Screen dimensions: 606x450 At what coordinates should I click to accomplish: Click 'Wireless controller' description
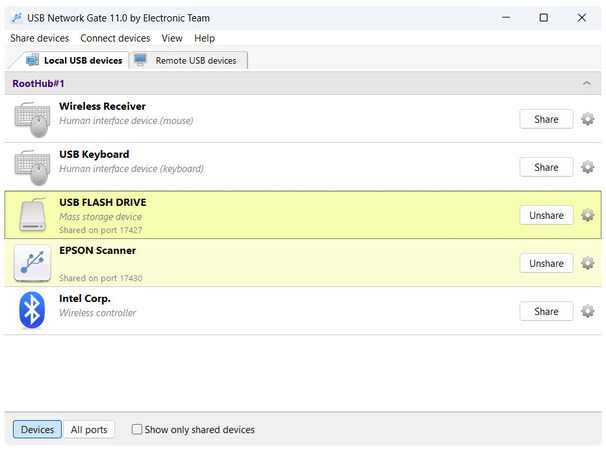(x=97, y=313)
